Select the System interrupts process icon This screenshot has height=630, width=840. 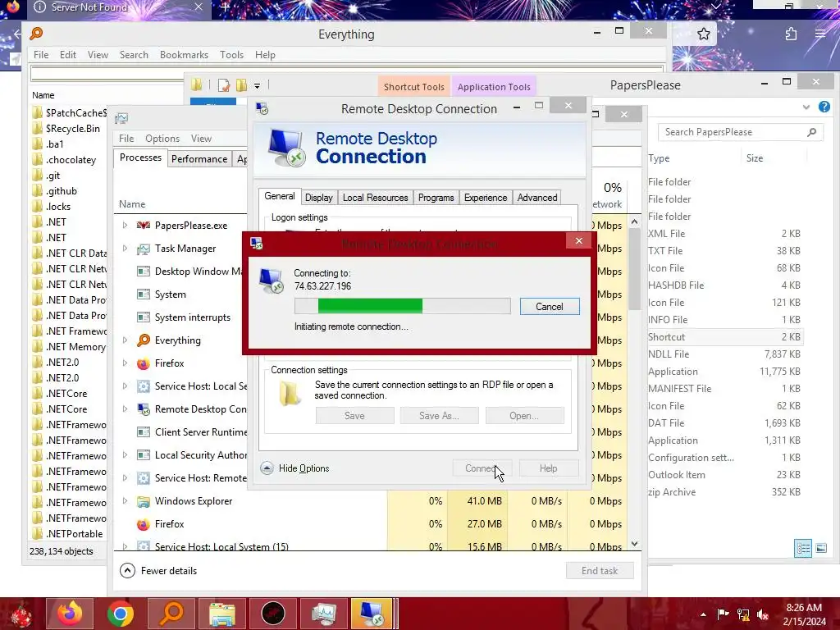click(143, 317)
